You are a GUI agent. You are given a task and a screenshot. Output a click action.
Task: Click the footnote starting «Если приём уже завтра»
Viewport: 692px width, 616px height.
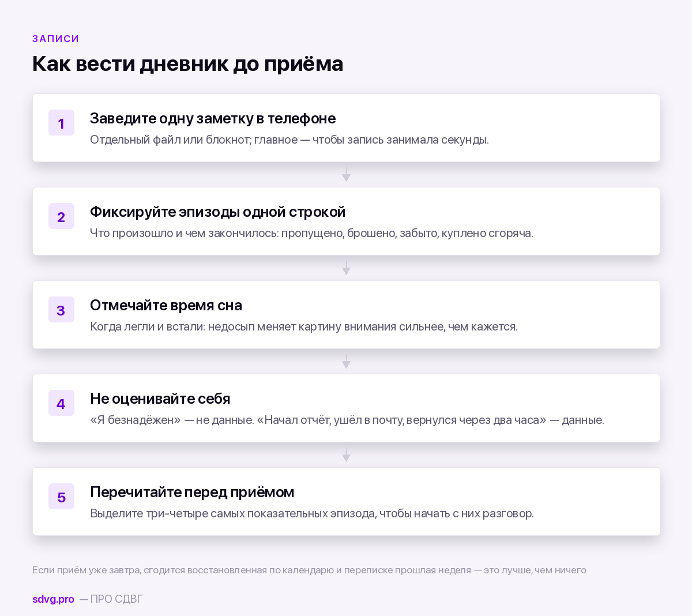point(309,570)
